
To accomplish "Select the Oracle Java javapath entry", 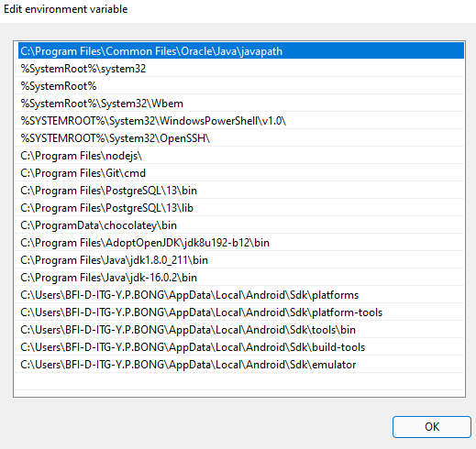I will tap(241, 51).
